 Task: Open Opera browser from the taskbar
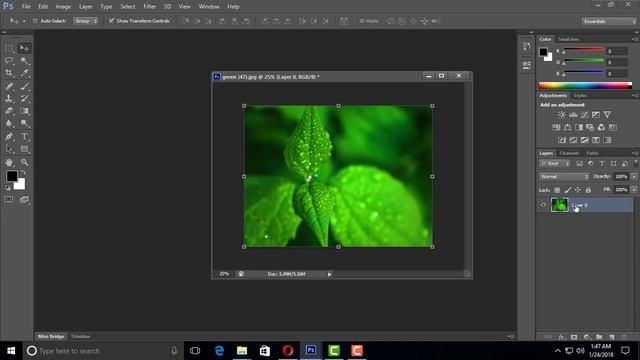[288, 351]
